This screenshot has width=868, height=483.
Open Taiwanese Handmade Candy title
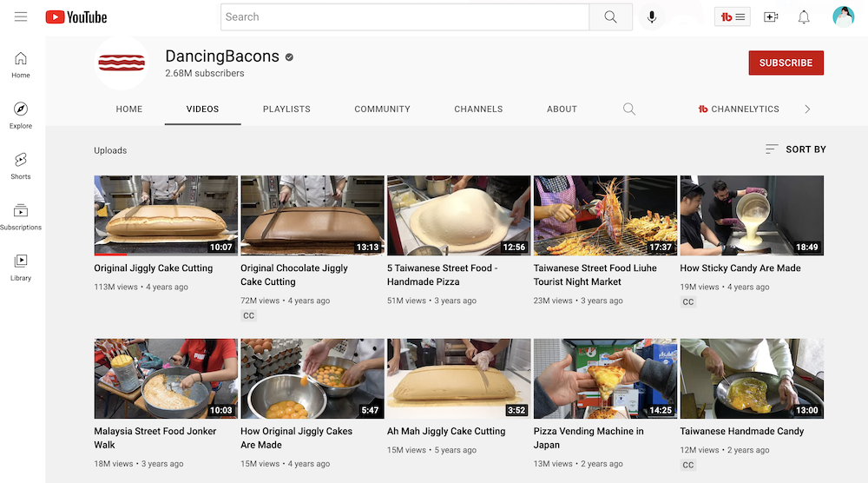pyautogui.click(x=742, y=431)
